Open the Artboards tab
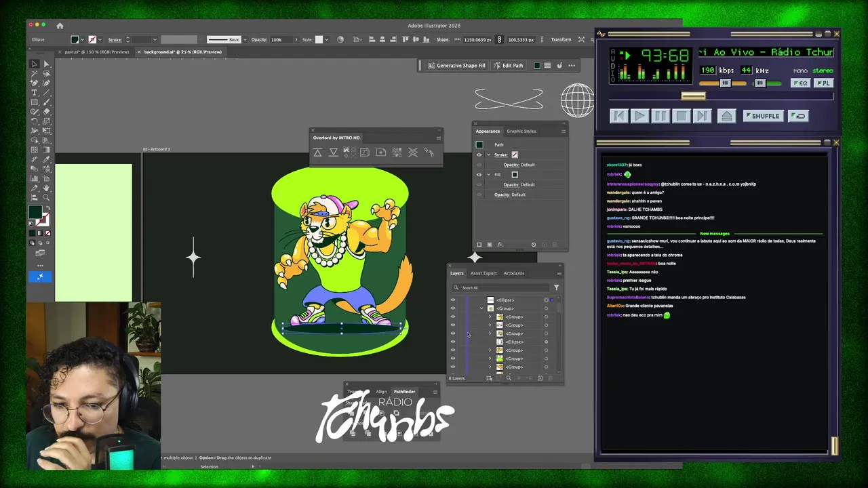The width and height of the screenshot is (868, 488). (x=513, y=273)
